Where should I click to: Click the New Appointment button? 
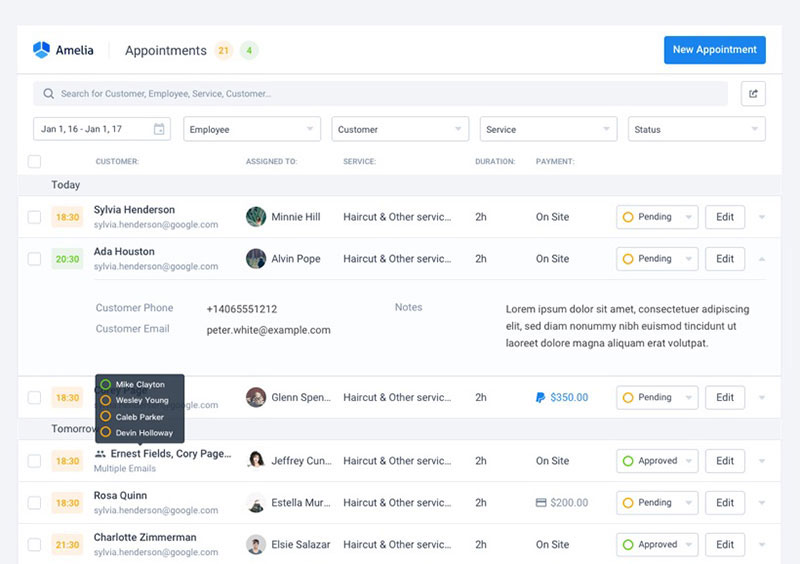click(714, 50)
